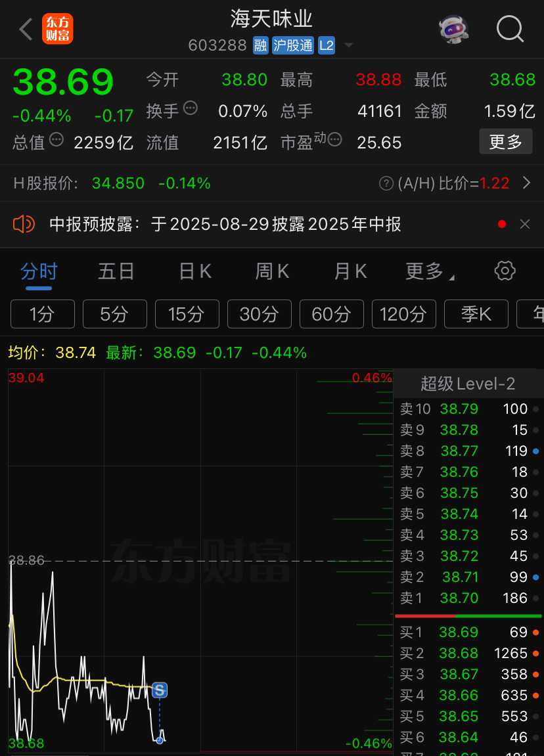Tap the 卖3 38.72 order row

point(468,556)
